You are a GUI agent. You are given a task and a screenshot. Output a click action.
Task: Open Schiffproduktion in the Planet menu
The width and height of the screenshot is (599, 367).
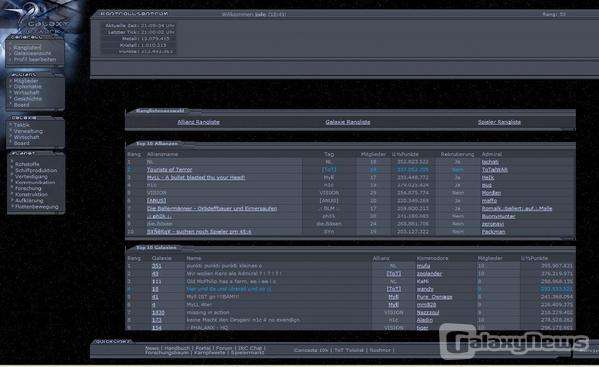(x=36, y=170)
